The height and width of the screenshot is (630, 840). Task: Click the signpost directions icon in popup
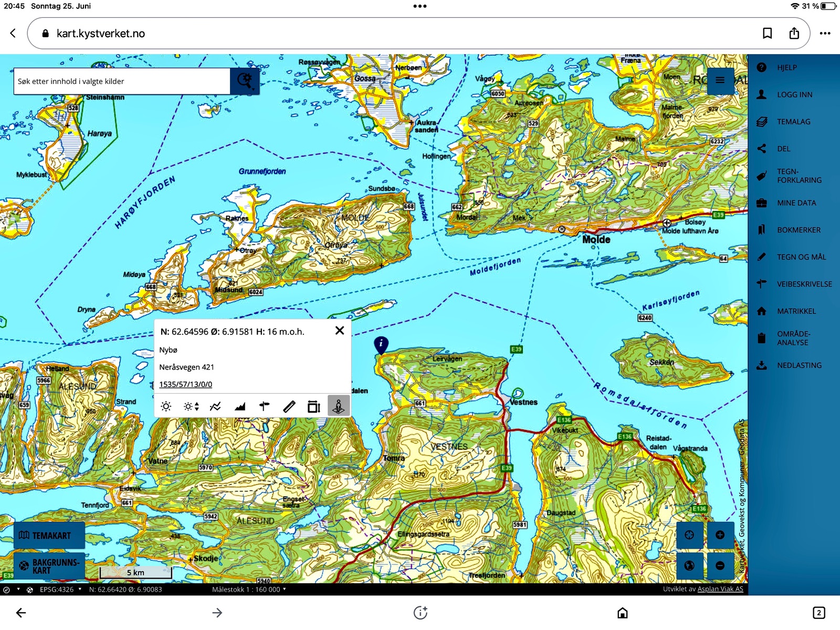(x=264, y=406)
